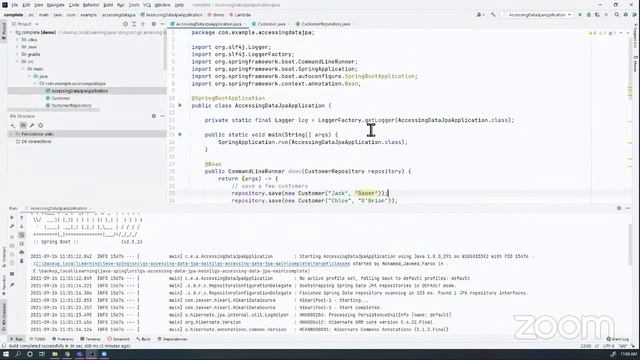
Task: Clear console output with trash icon
Action: pyautogui.click(x=22, y=261)
